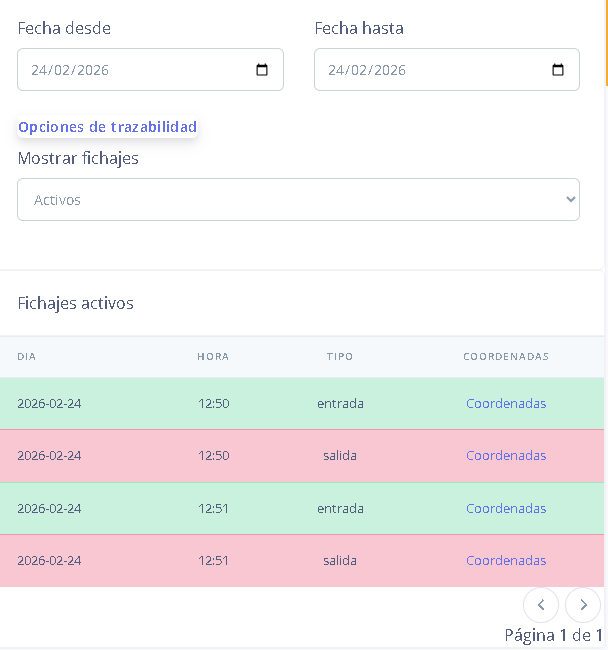Sort by HORA column header
The height and width of the screenshot is (650, 608).
pyautogui.click(x=213, y=357)
